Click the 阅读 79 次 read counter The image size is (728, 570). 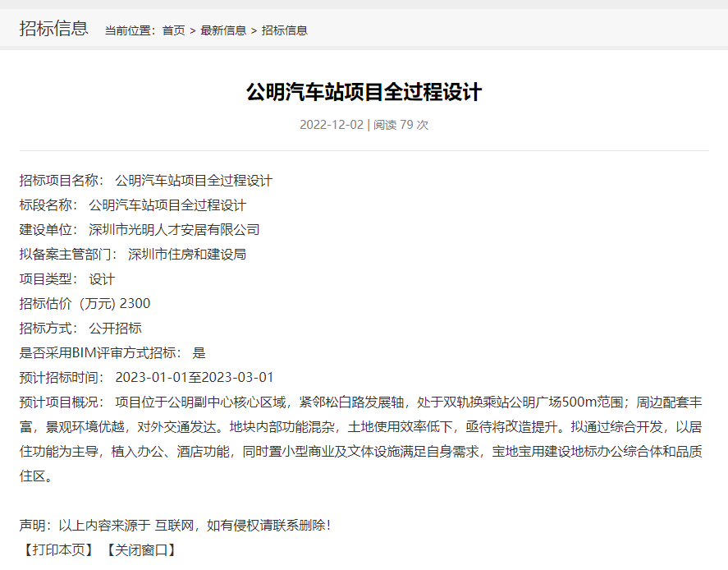click(401, 125)
